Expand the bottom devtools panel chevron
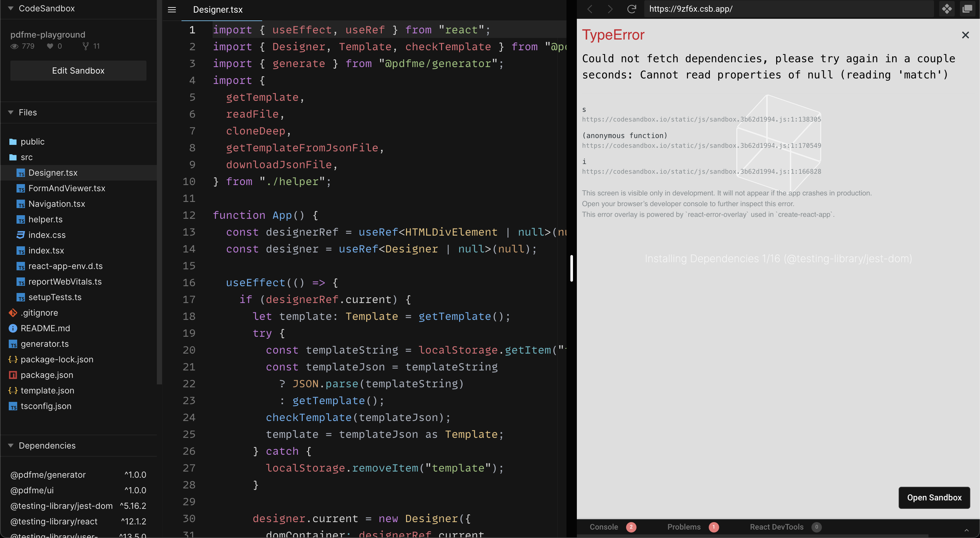980x538 pixels. [966, 530]
